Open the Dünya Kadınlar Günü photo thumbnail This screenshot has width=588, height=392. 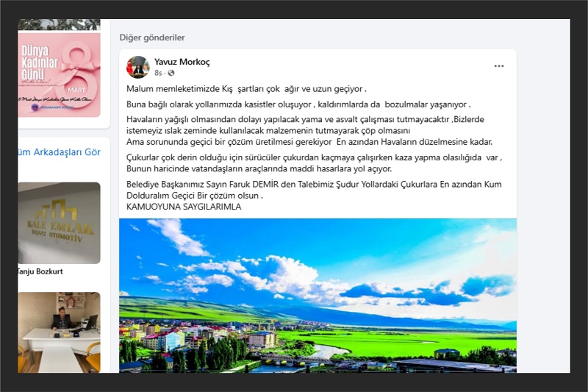point(59,74)
